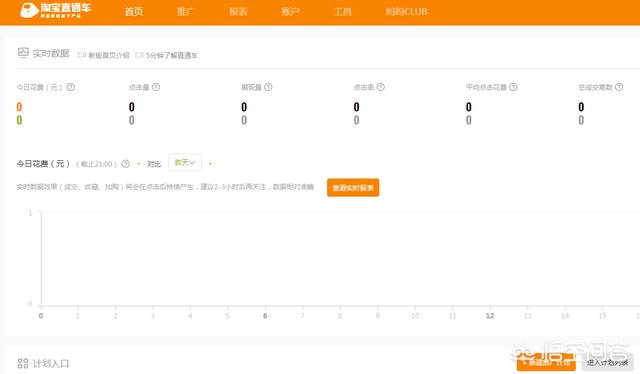The width and height of the screenshot is (640, 374).
Task: Click the 实时数据 chart icon
Action: (x=23, y=53)
